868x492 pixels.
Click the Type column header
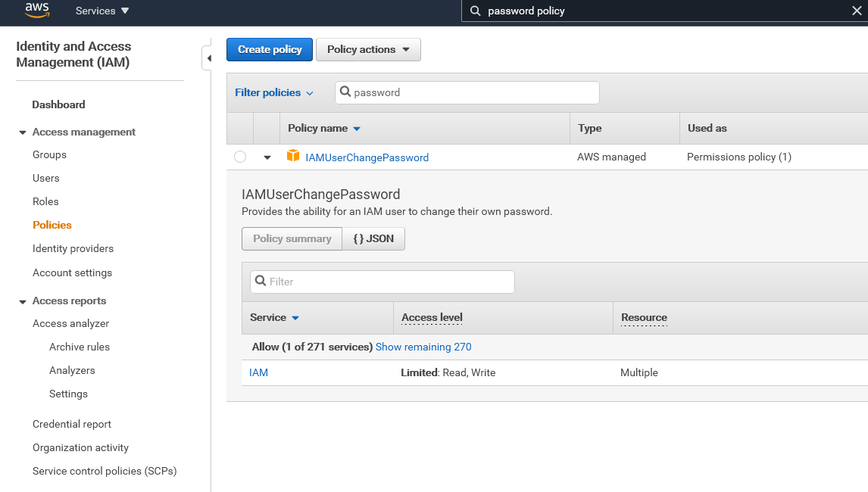click(x=589, y=129)
